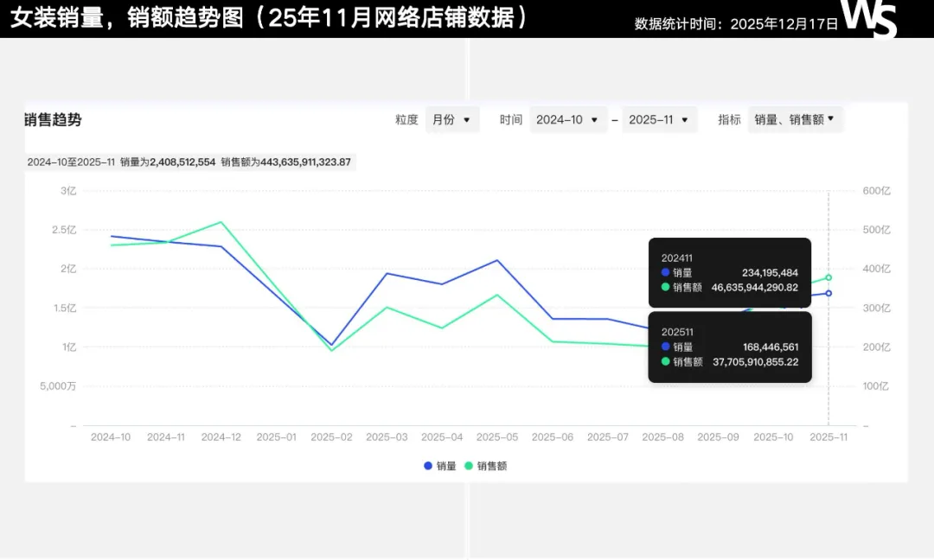
Task: Click the green line peak at 2024-12
Action: [221, 222]
